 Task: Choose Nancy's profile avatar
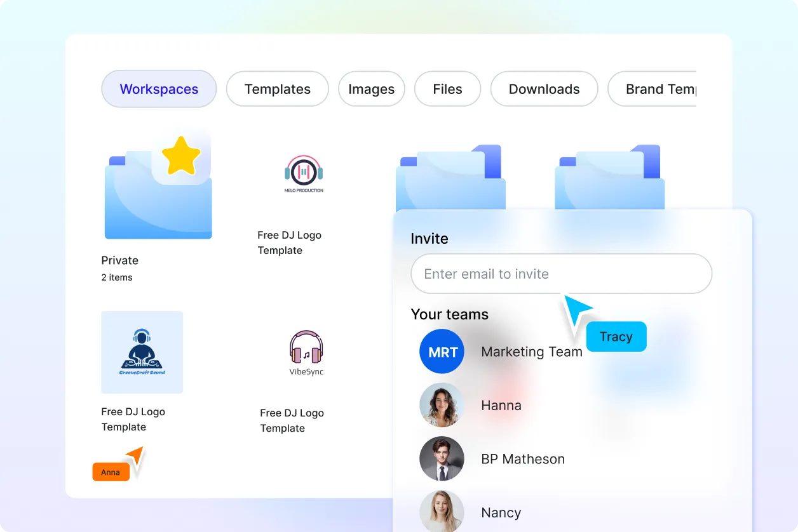point(442,511)
